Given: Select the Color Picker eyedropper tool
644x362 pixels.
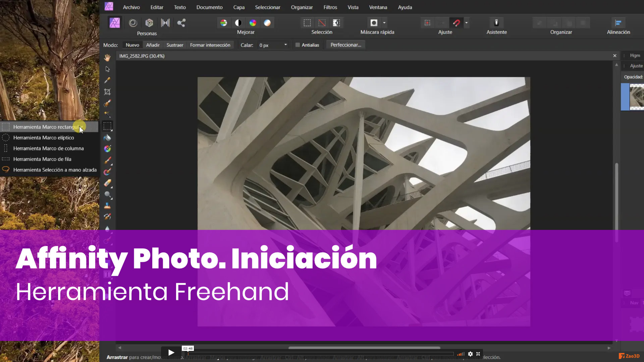Looking at the screenshot, I should 107,80.
